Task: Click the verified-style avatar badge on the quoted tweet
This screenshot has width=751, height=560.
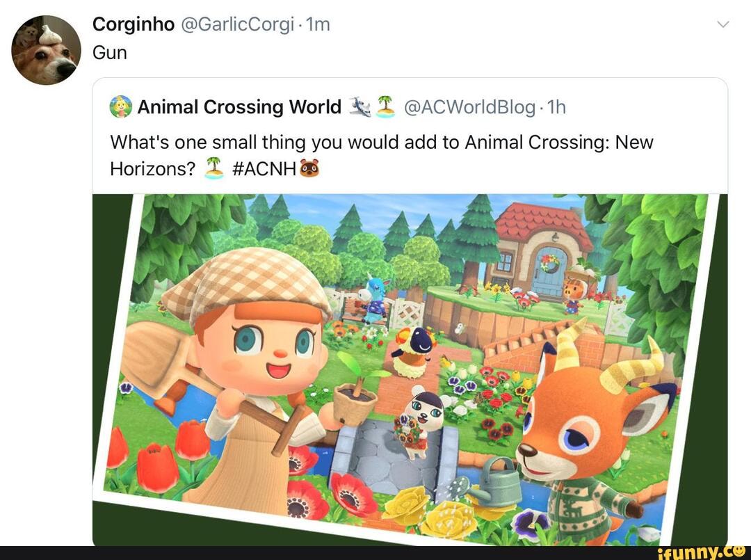Action: tap(120, 106)
